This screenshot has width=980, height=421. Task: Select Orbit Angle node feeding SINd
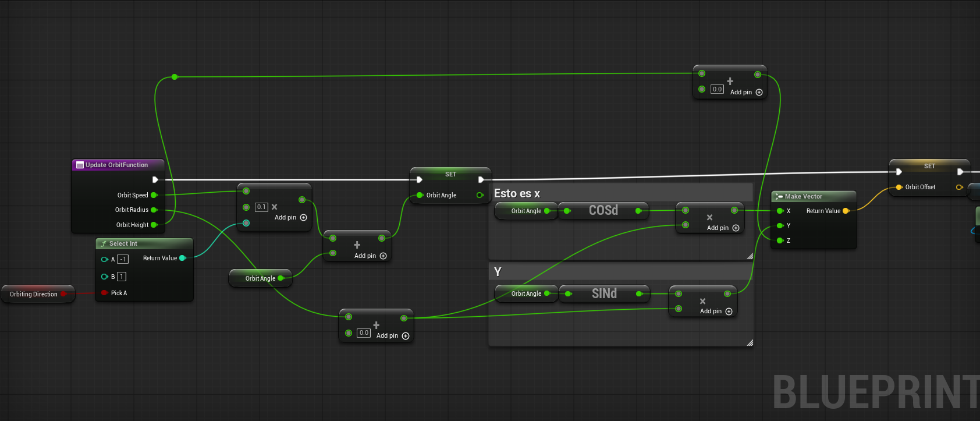[x=526, y=293]
